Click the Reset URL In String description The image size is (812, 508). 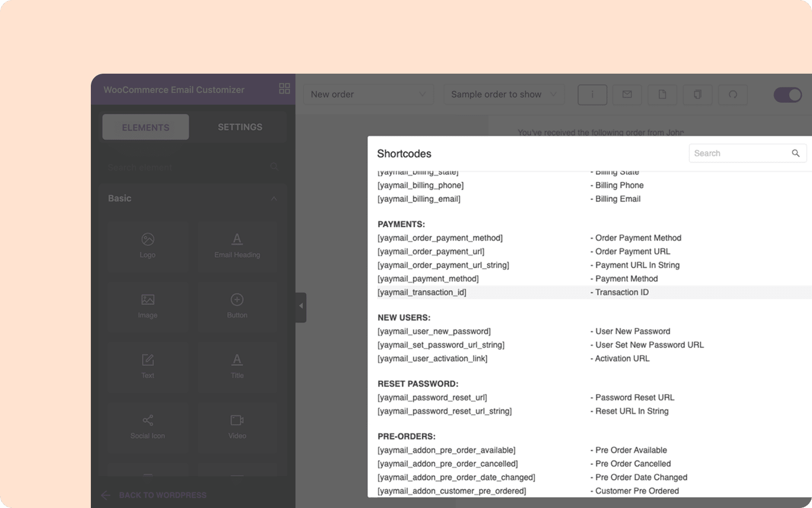629,411
